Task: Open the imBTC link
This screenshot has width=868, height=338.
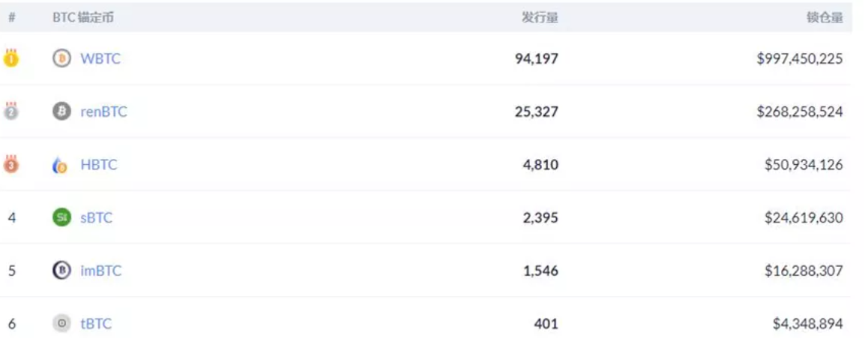Action: 100,271
